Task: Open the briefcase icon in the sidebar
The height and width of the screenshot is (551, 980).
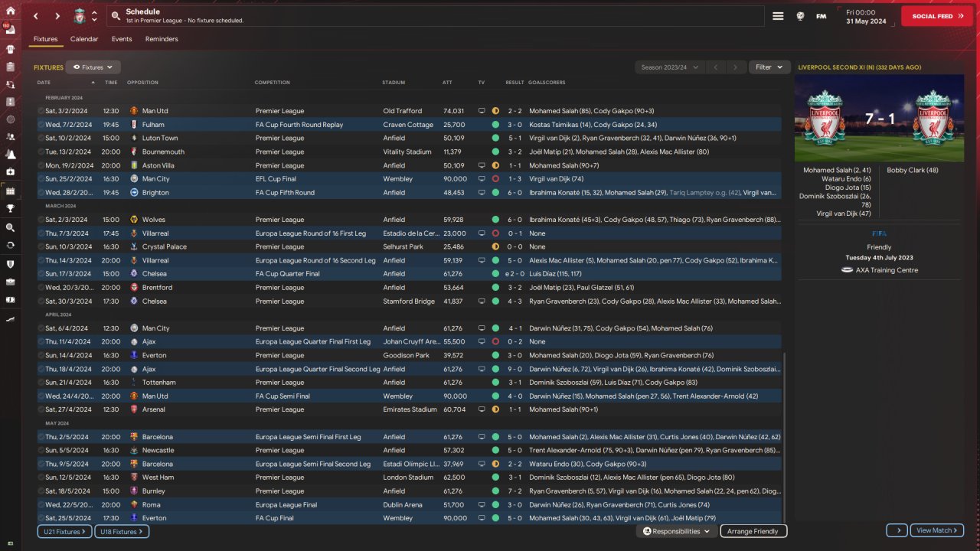Action: tap(11, 282)
